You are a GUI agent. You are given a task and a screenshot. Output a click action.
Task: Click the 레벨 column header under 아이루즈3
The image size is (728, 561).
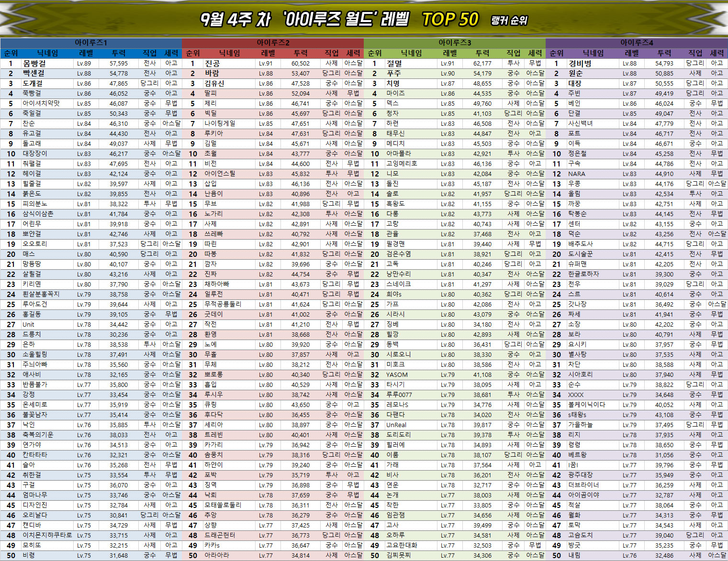450,53
